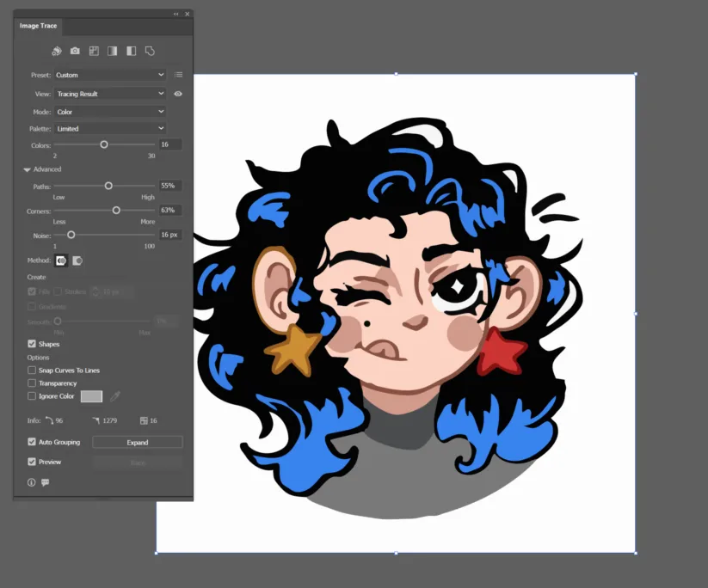Click the anchors count info icon

(x=95, y=420)
